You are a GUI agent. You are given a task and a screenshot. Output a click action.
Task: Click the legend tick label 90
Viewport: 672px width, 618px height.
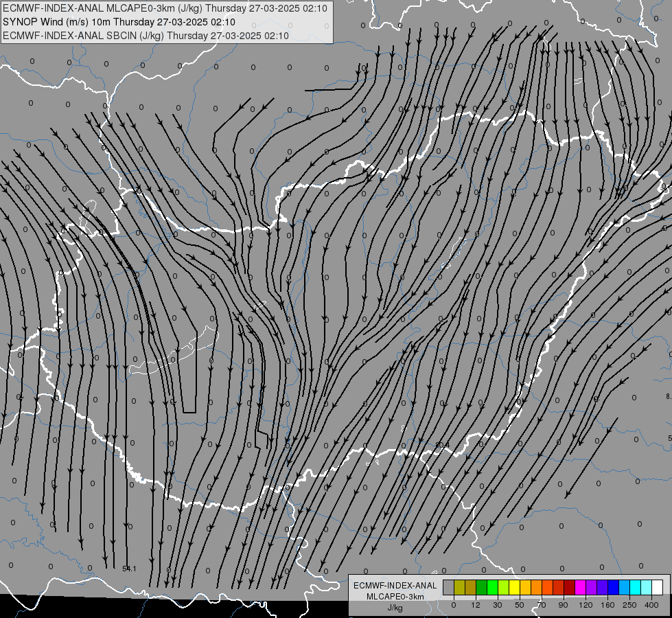pyautogui.click(x=563, y=605)
